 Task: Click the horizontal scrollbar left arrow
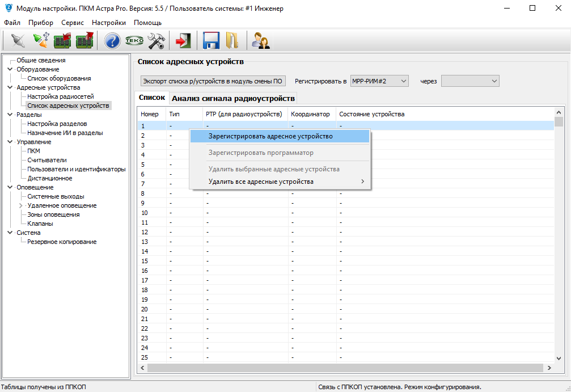click(142, 368)
